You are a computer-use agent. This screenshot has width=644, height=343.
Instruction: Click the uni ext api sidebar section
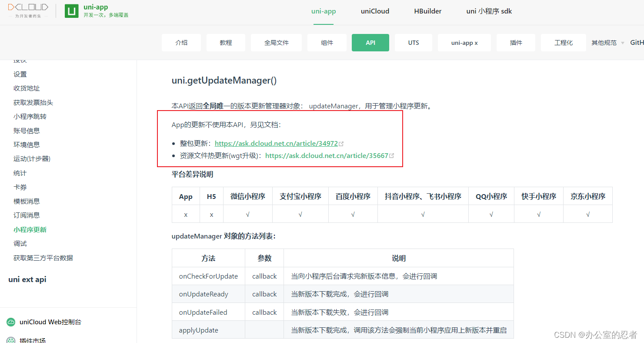(x=27, y=279)
